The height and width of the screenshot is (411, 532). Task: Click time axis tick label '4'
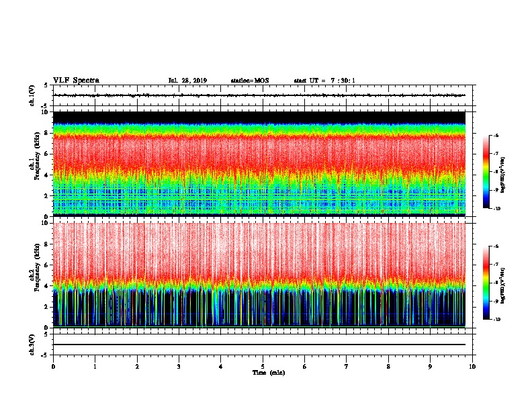[x=221, y=367]
